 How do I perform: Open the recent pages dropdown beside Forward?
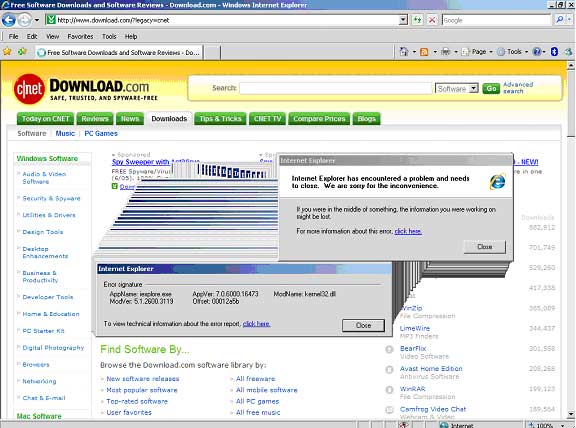(x=37, y=20)
